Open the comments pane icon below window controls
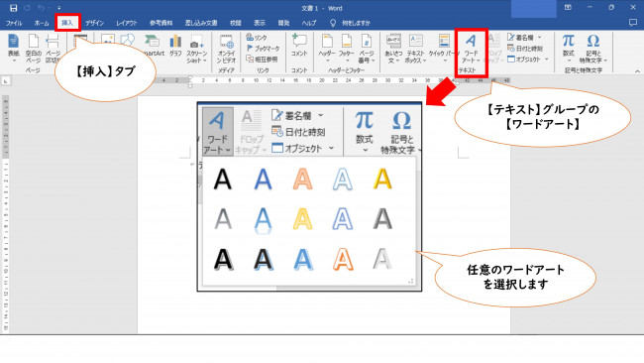 point(633,23)
